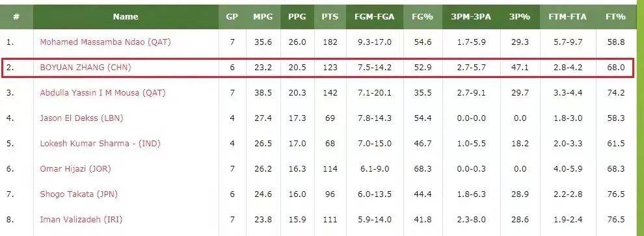Open Abdulla Yassin I M Mousa link

(103, 93)
